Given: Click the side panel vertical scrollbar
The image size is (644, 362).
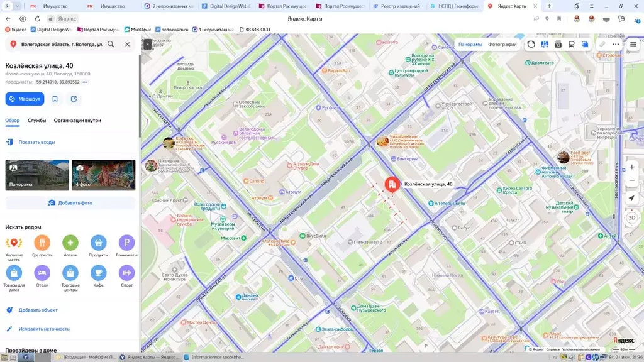Looking at the screenshot, I should 140,96.
